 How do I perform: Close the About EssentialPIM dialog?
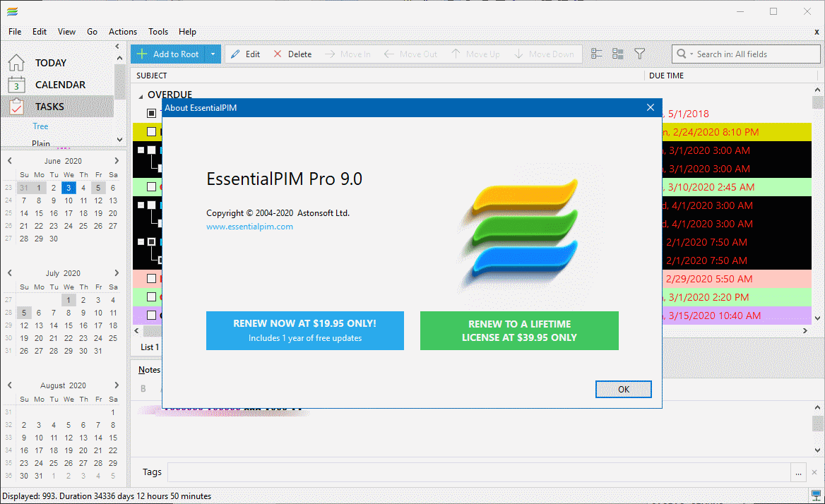pyautogui.click(x=651, y=107)
